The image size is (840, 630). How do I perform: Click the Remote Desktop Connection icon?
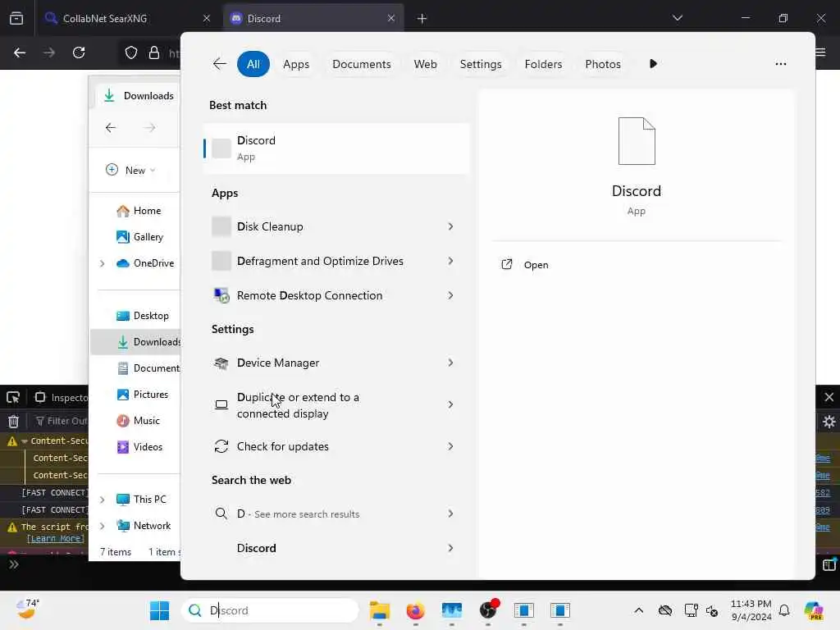click(221, 295)
